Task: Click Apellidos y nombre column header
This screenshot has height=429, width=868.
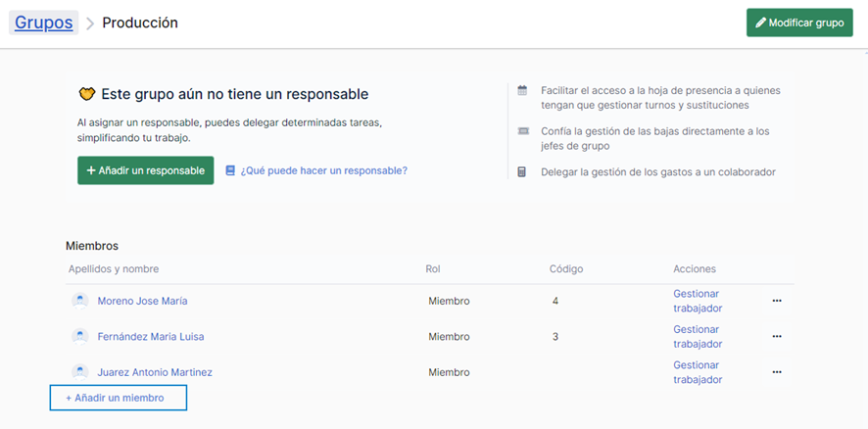Action: [x=114, y=269]
